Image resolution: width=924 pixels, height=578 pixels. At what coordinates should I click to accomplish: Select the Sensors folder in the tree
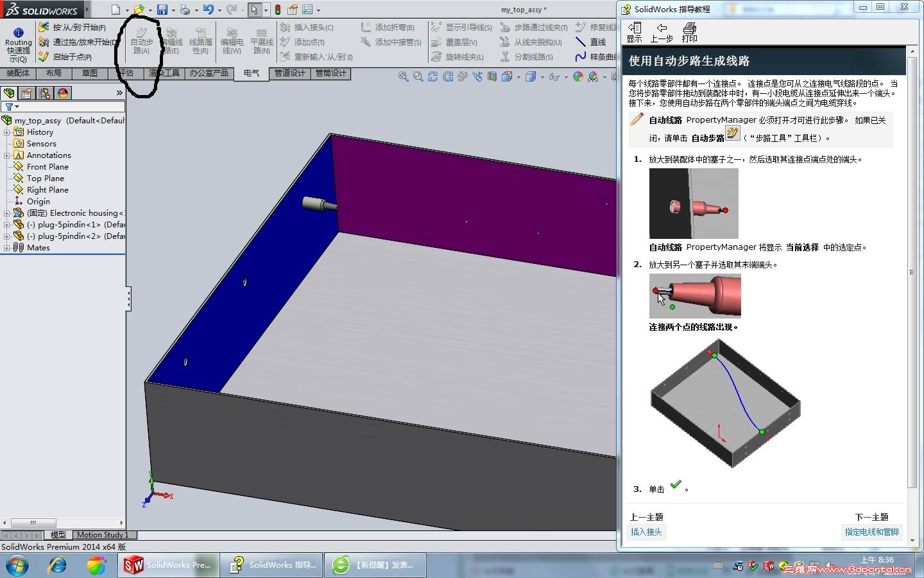tap(42, 144)
